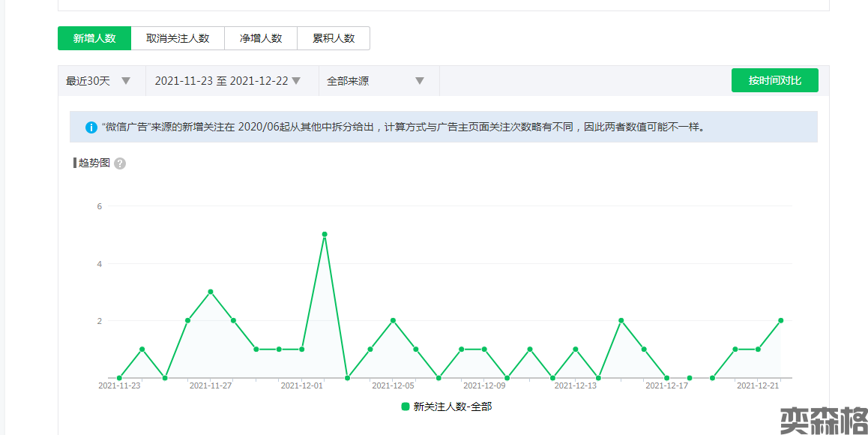This screenshot has height=435, width=868.
Task: Click the first data point at 2021-11-23
Action: point(119,378)
